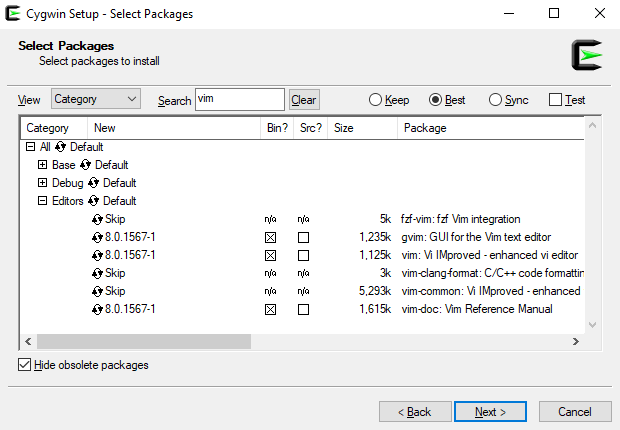Screen dimensions: 620x430
Task: Select the Keep radio button
Action: [x=376, y=100]
